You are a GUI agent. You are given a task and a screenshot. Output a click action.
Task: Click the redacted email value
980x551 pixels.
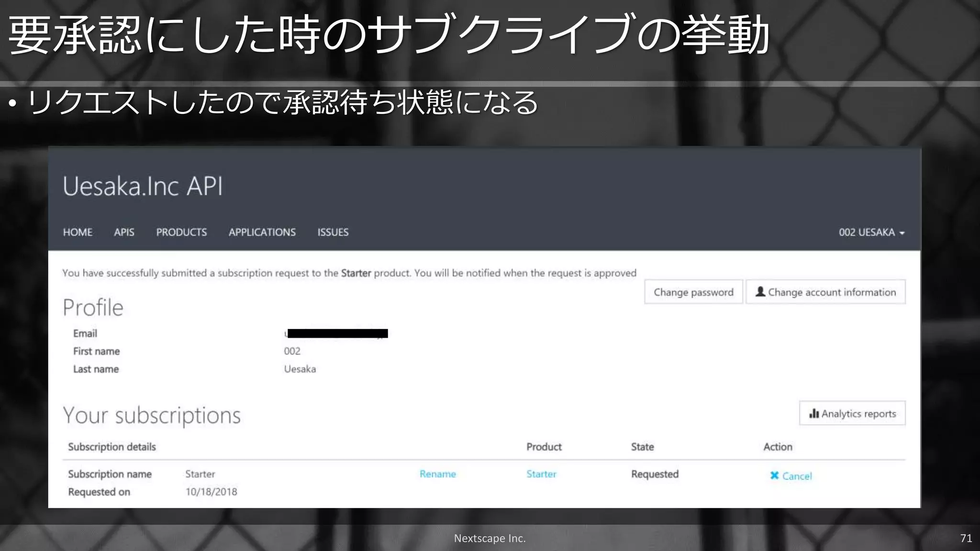point(336,333)
